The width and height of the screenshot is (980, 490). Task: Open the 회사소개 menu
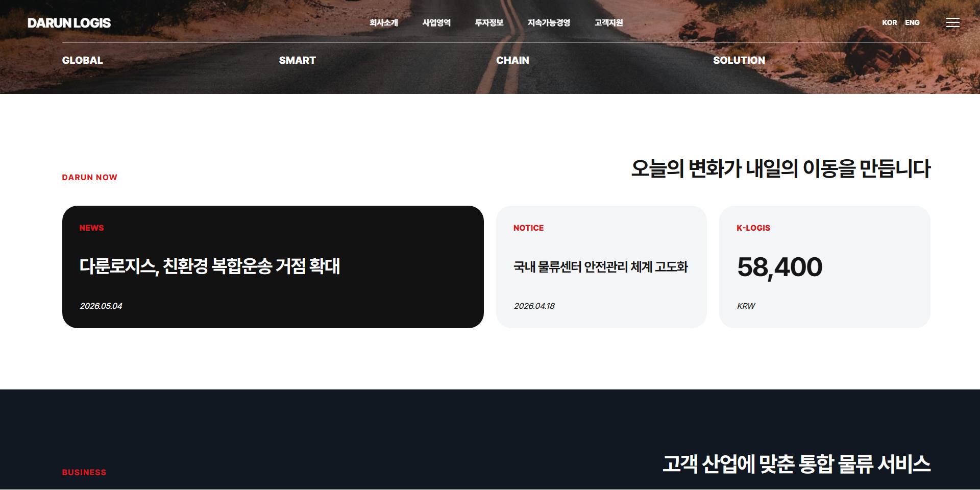click(x=384, y=22)
